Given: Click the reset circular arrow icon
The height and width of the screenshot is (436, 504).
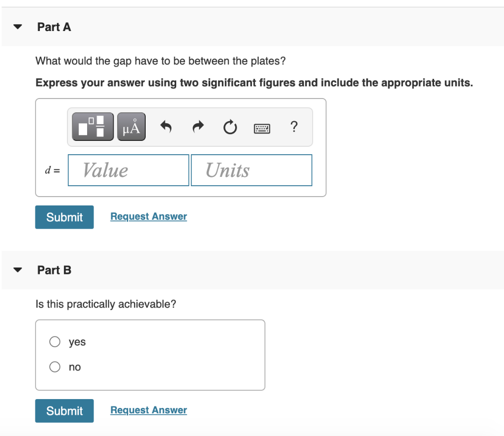Looking at the screenshot, I should pyautogui.click(x=230, y=127).
